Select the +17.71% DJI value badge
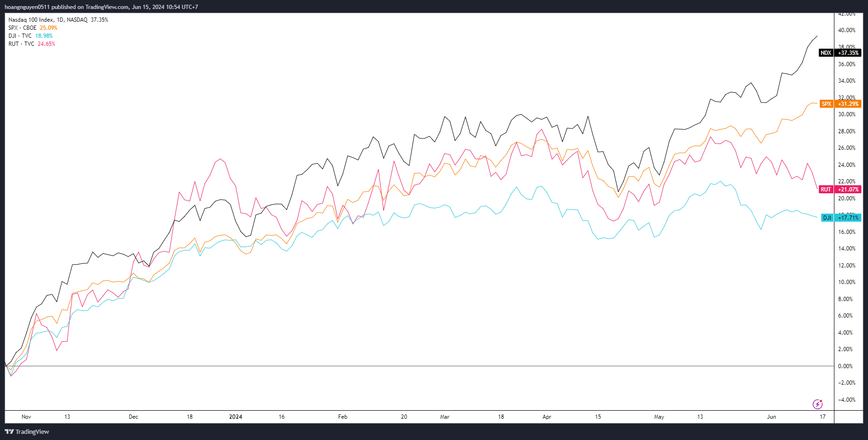Screen dimensions: 868x440 848,218
